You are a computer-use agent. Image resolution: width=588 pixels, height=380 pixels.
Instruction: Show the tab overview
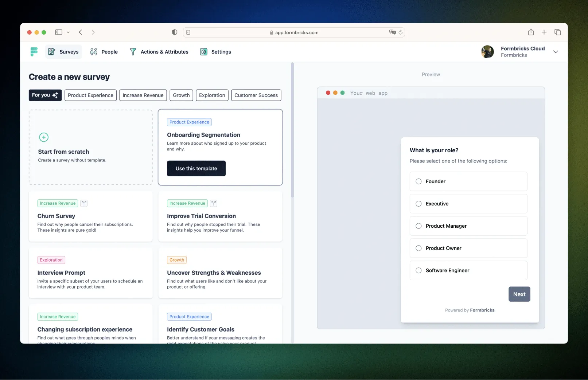coord(557,32)
